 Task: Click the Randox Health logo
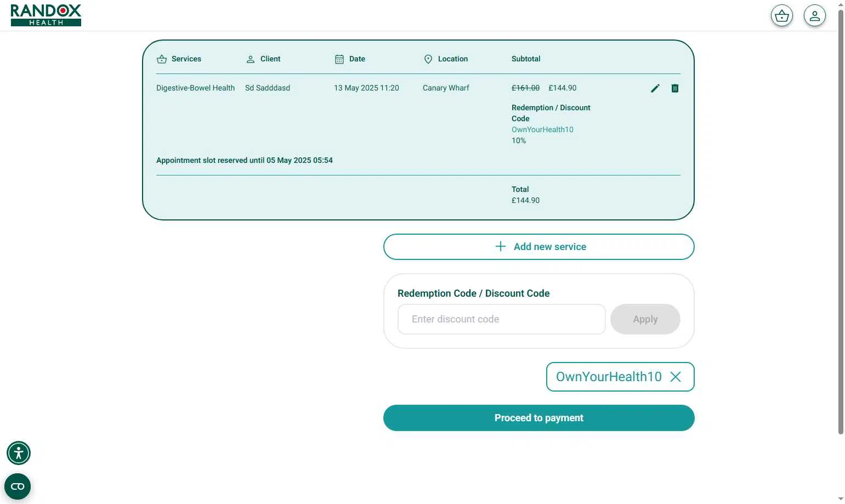click(x=46, y=15)
